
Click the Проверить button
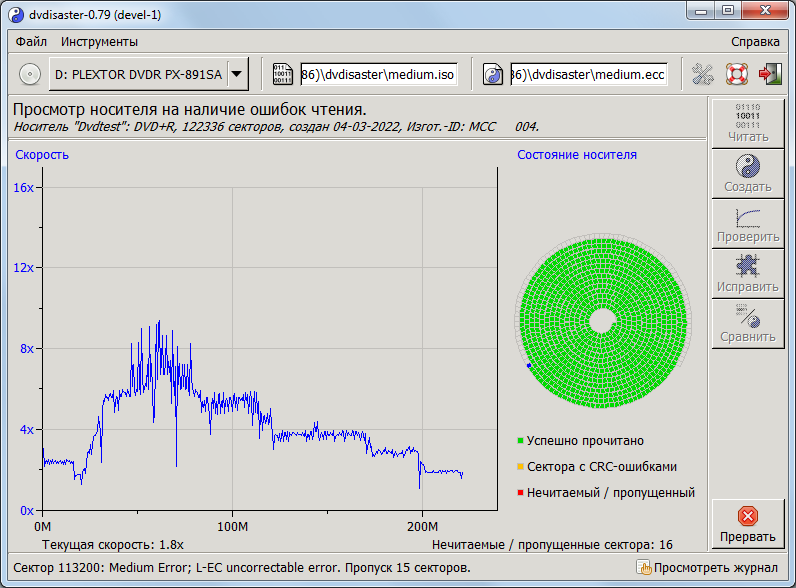pos(748,223)
